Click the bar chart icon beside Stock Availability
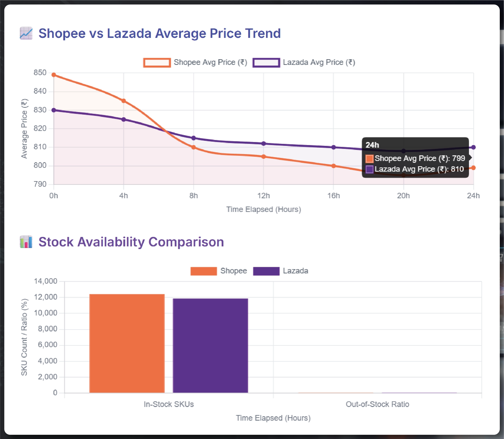This screenshot has width=504, height=439. tap(26, 242)
